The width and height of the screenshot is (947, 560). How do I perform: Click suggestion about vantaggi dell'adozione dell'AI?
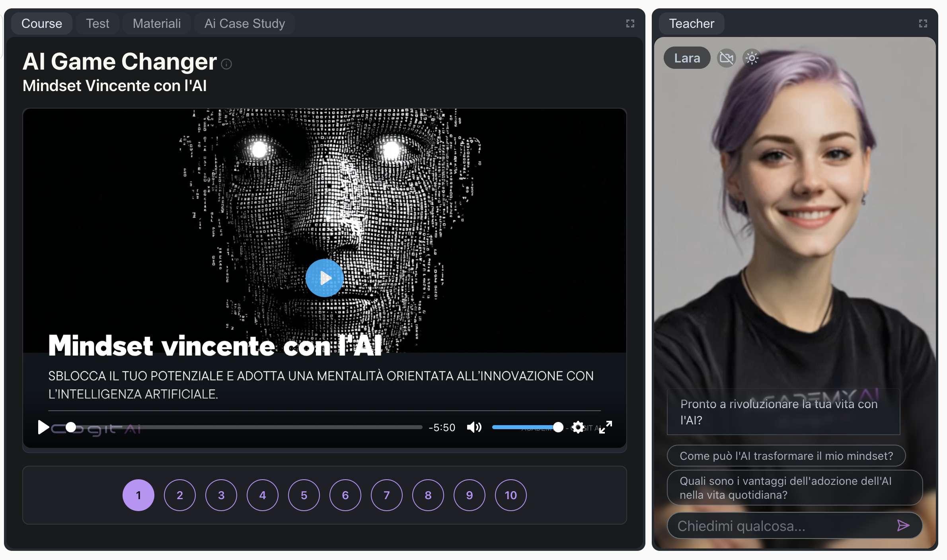(x=794, y=488)
